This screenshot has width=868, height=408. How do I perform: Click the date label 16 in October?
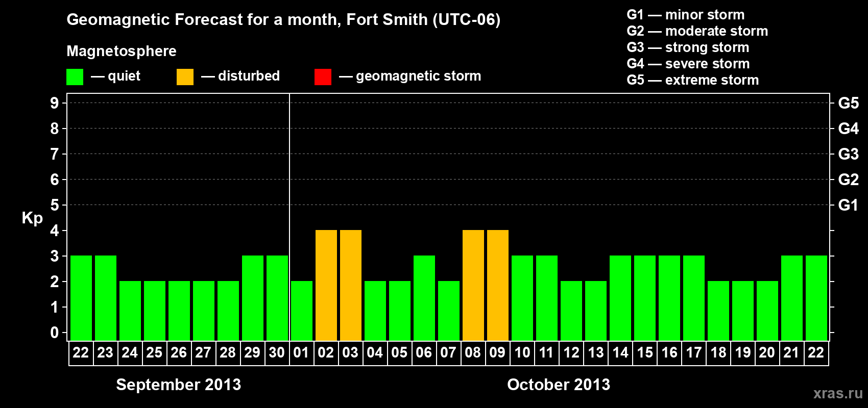pyautogui.click(x=669, y=352)
